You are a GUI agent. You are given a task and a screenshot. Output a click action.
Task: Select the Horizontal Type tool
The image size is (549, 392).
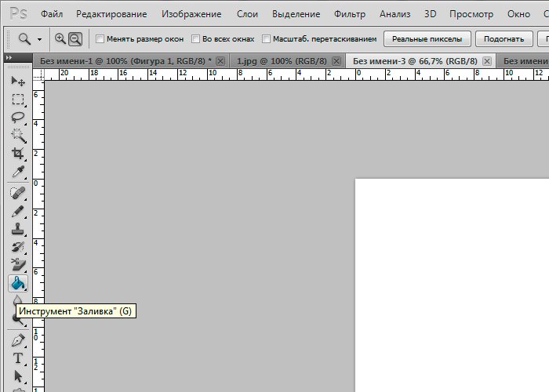click(x=17, y=359)
